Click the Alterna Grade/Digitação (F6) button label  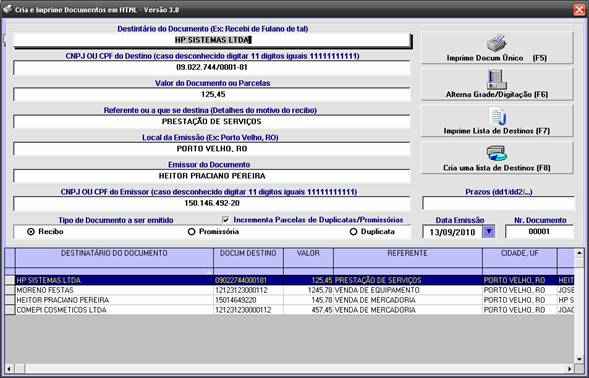[497, 95]
